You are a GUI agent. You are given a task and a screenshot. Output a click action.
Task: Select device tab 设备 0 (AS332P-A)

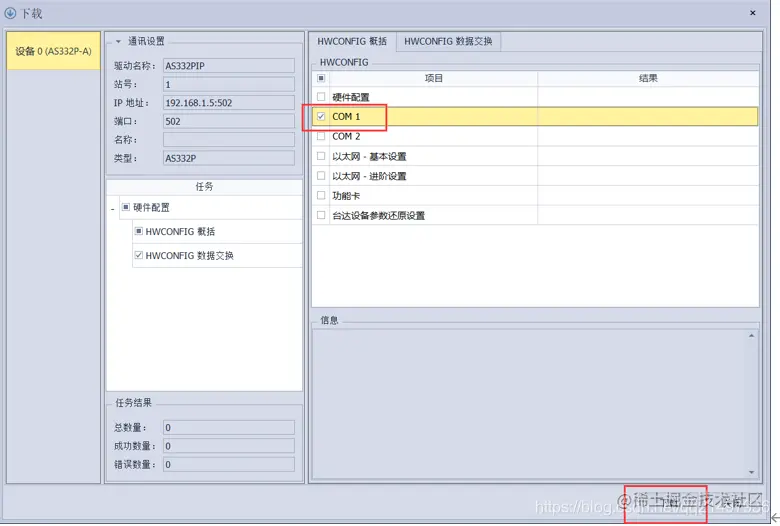click(53, 51)
